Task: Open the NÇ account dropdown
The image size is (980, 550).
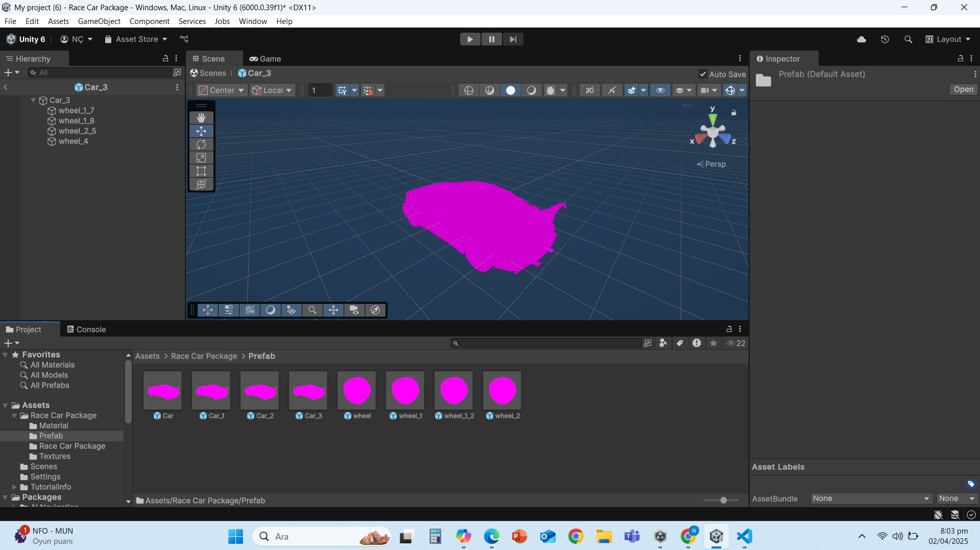Action: 77,39
